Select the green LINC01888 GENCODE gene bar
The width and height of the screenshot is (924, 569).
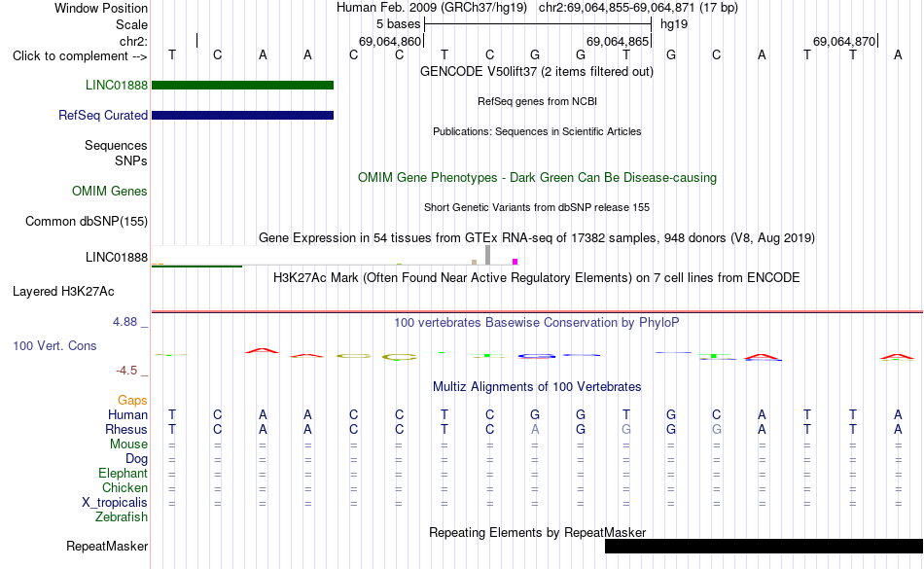[242, 85]
